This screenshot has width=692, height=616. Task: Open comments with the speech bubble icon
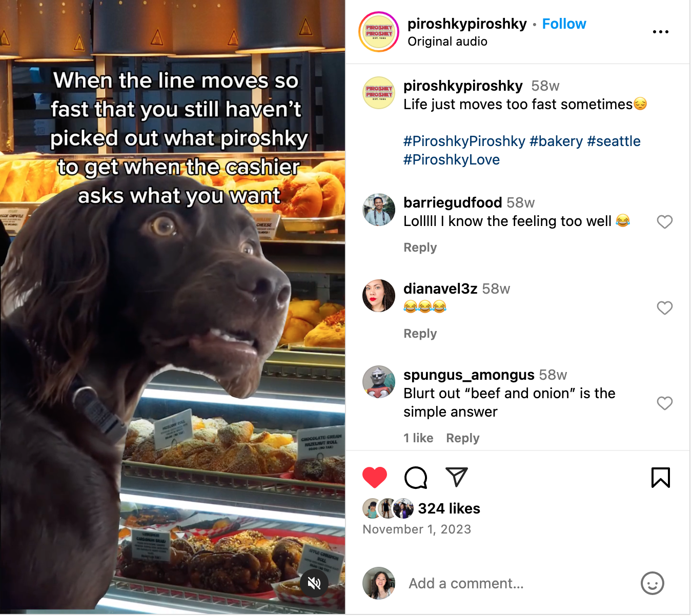[416, 478]
